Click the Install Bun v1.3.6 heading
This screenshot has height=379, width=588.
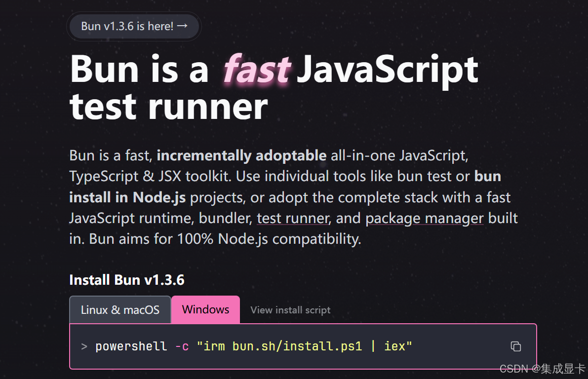[x=127, y=280]
